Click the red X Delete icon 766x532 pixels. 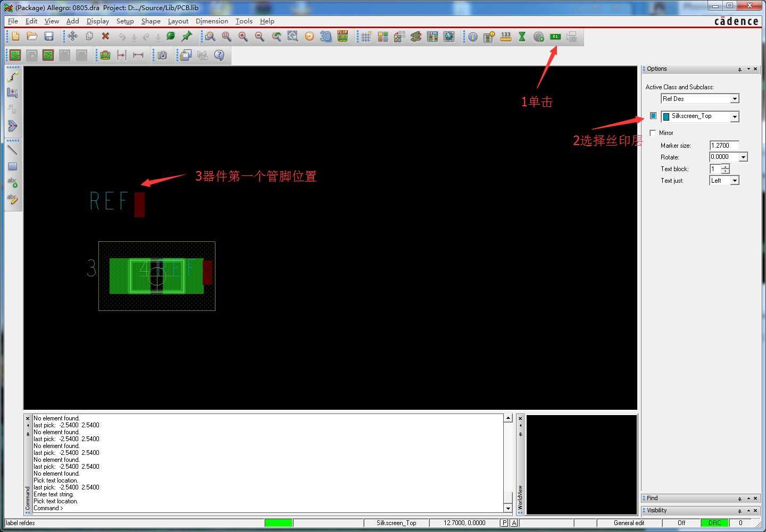(105, 37)
